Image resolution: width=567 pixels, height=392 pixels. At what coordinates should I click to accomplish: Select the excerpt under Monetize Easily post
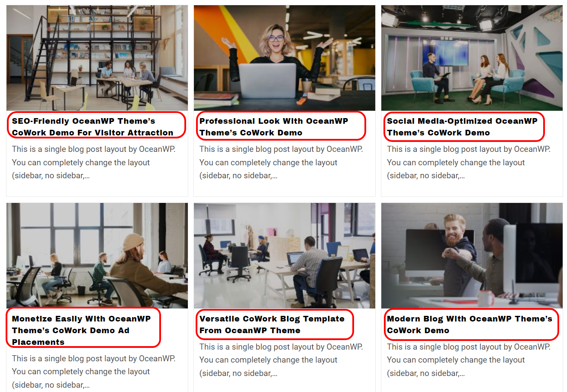point(93,372)
